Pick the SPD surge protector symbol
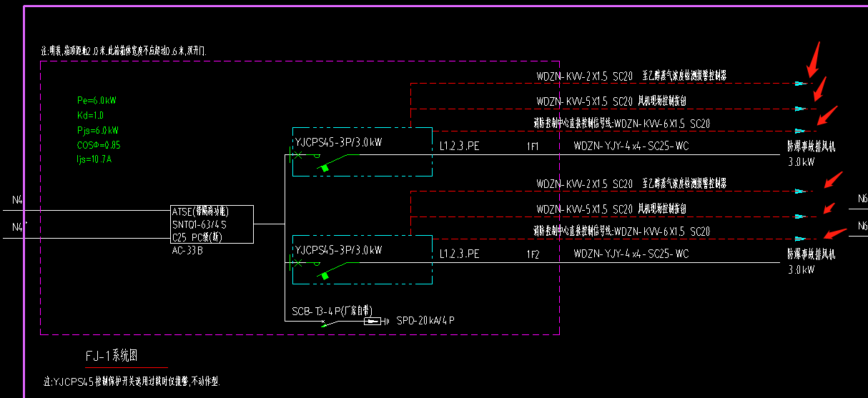Viewport: 868px width, 398px height. tap(373, 322)
